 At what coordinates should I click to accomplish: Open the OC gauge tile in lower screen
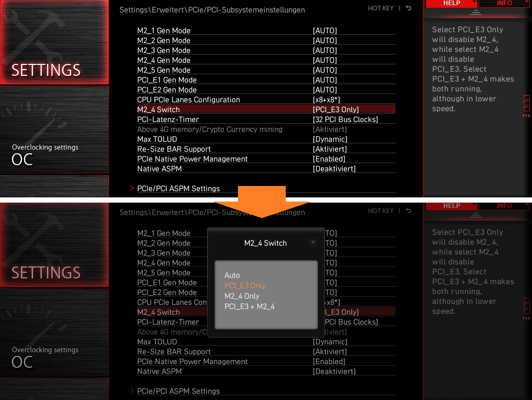click(x=54, y=333)
